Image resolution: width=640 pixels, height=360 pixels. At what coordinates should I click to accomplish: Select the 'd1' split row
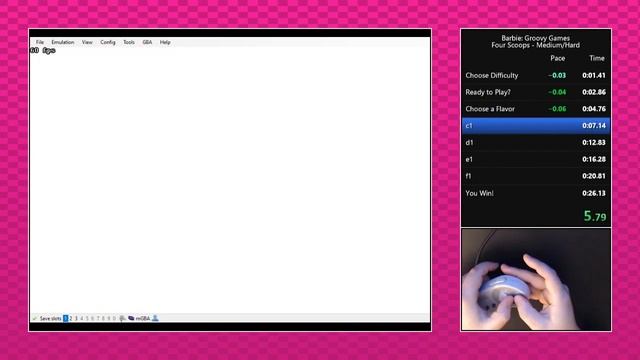pyautogui.click(x=536, y=142)
